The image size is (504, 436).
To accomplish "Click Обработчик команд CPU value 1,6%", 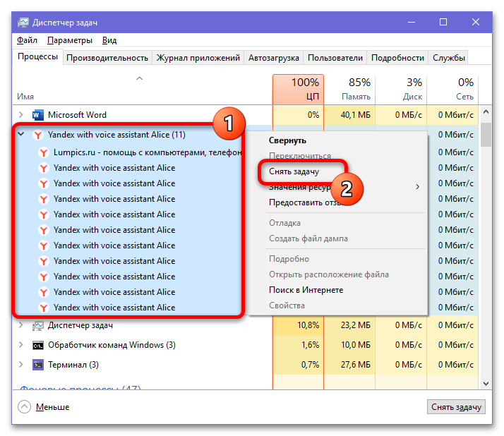I will (x=310, y=345).
